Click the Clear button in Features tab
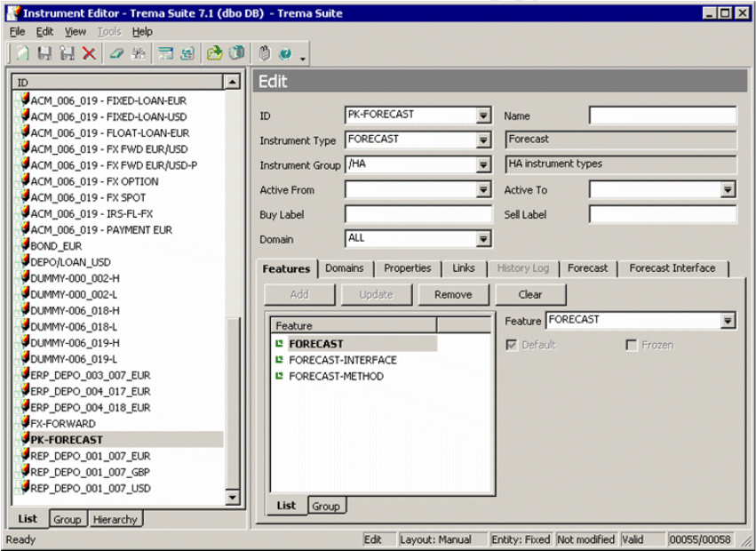This screenshot has height=551, width=756. [x=529, y=294]
